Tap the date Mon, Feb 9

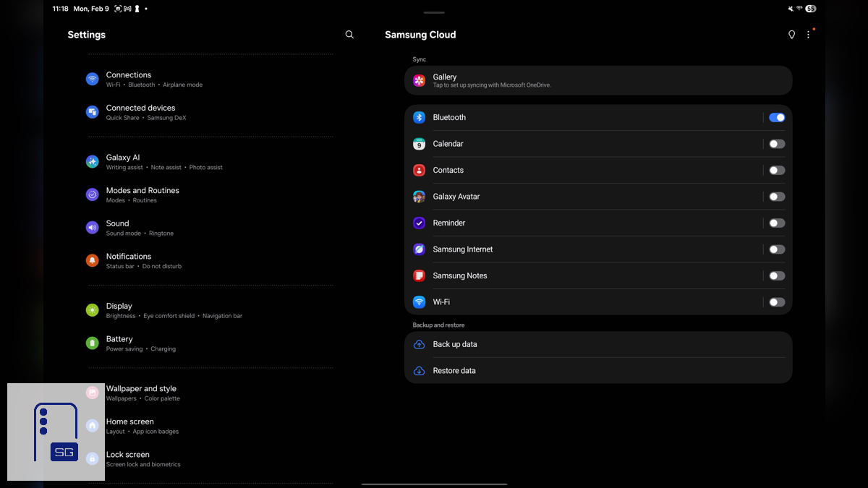(91, 9)
